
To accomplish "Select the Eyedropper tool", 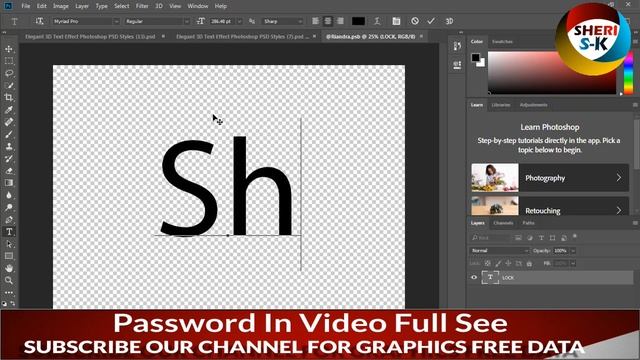I will coord(9,110).
